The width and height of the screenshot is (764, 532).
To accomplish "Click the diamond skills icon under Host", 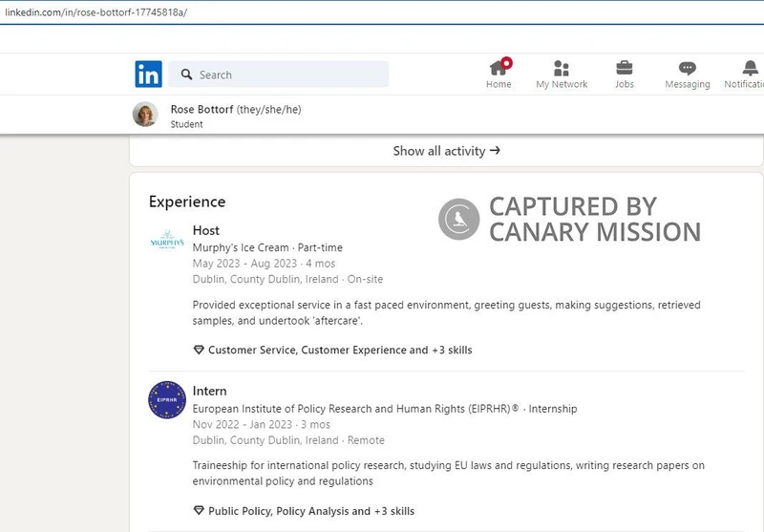I will pos(199,350).
